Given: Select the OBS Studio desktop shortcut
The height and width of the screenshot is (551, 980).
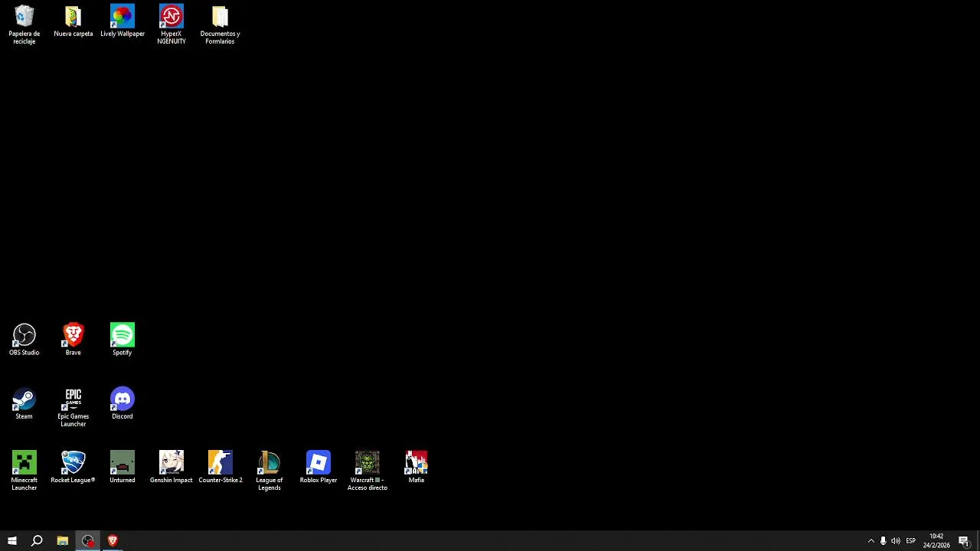Looking at the screenshot, I should tap(24, 340).
